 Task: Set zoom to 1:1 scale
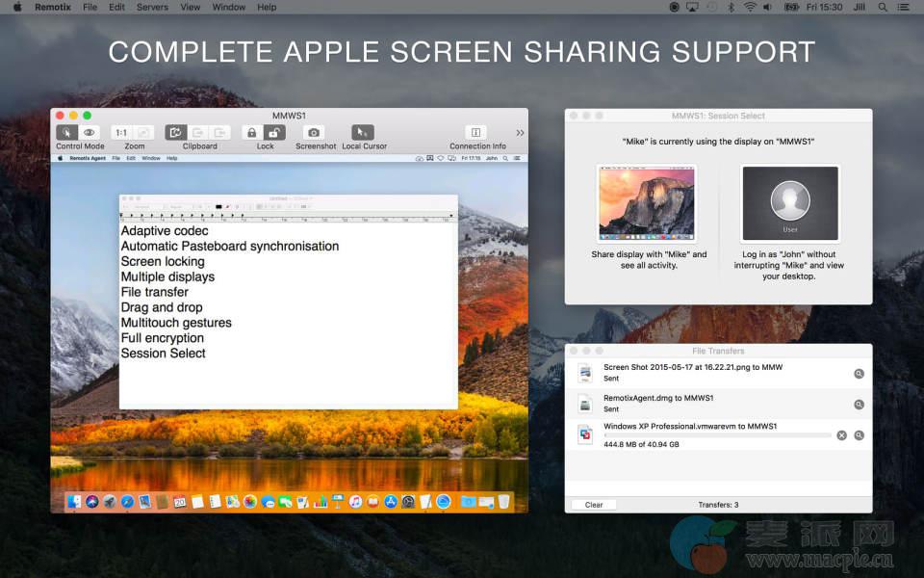coord(121,133)
